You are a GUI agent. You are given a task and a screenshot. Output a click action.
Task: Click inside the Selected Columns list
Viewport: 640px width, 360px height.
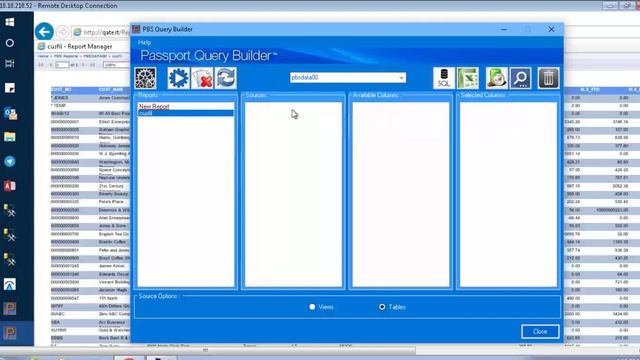(508, 194)
